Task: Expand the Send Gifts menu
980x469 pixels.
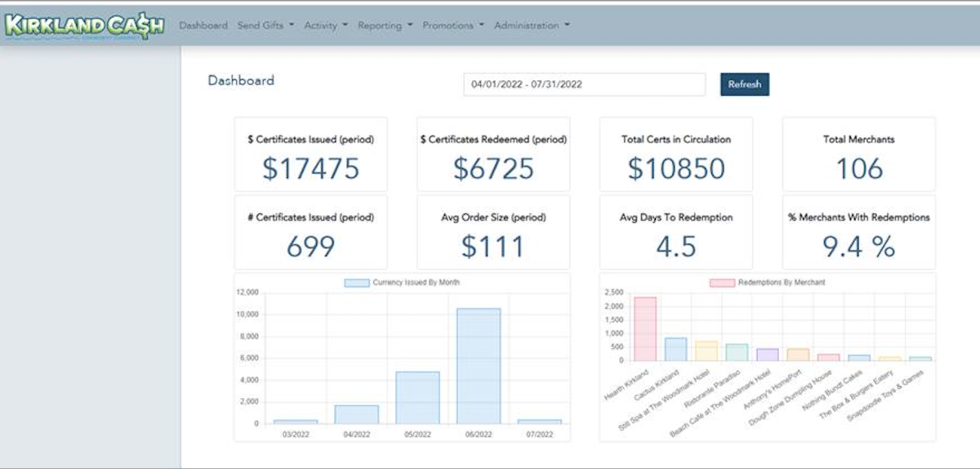Action: (265, 25)
